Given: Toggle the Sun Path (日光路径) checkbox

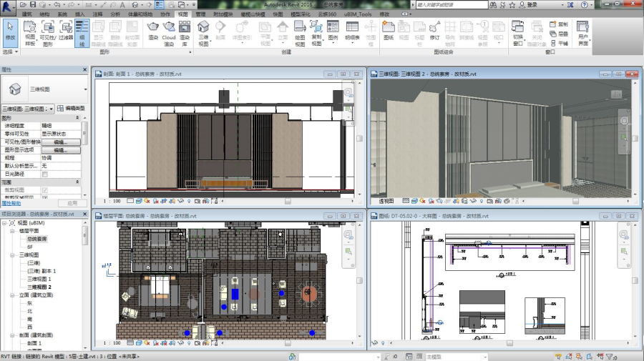Looking at the screenshot, I should (x=44, y=174).
